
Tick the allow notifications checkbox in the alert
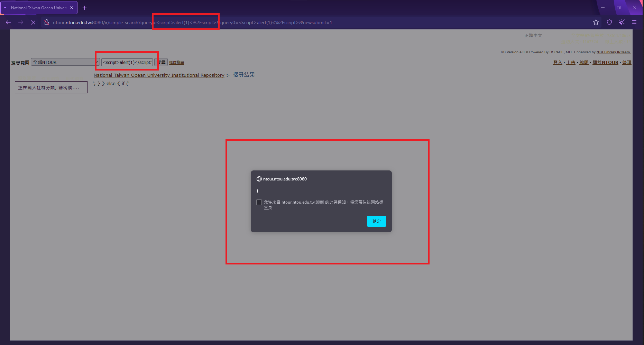(x=259, y=202)
